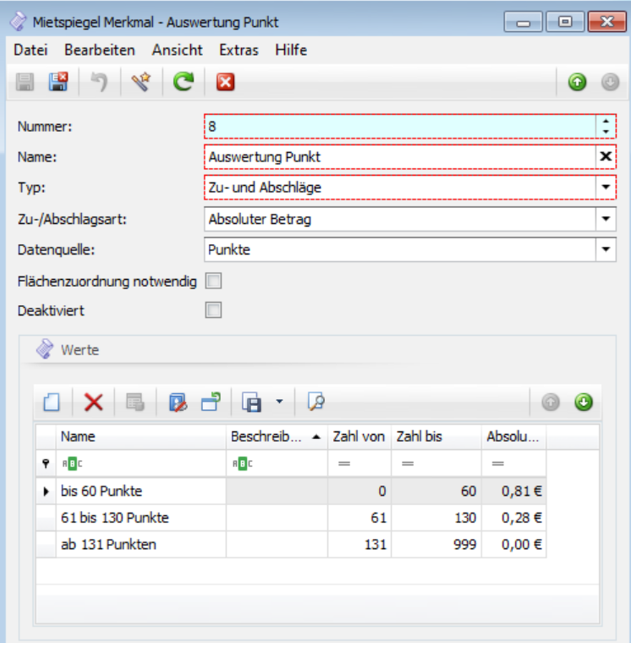Sort table by Zahl von column header

pyautogui.click(x=360, y=437)
